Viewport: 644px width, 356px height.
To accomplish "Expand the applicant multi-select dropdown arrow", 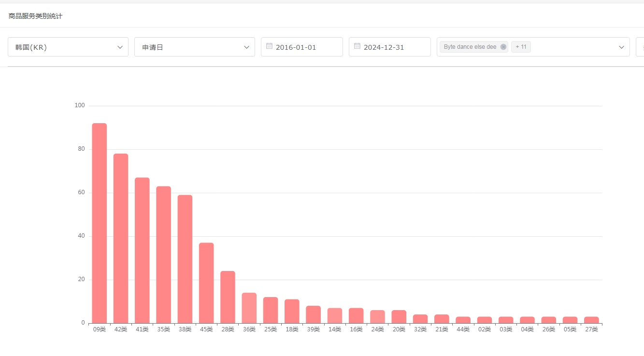I will click(x=621, y=47).
